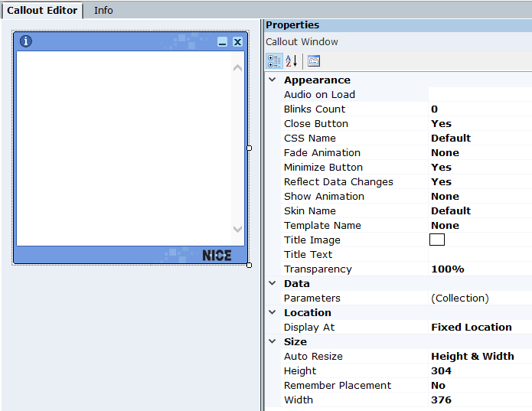Click the Title Image color swatch box
The image size is (532, 411).
(x=437, y=240)
